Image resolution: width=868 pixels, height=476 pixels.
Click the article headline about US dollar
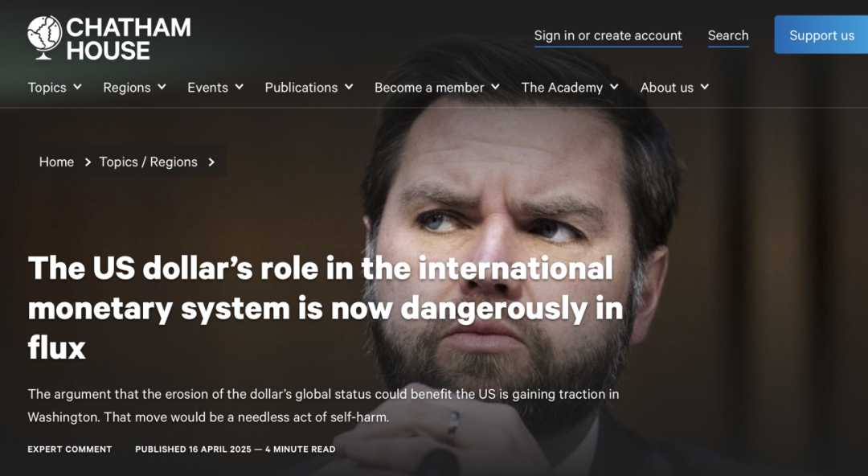coord(325,307)
